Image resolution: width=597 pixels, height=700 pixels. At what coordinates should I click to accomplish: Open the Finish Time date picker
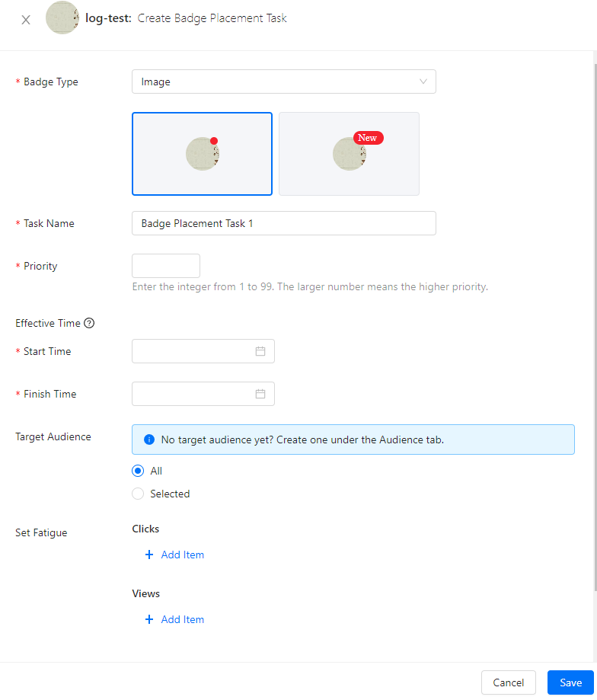coord(195,394)
